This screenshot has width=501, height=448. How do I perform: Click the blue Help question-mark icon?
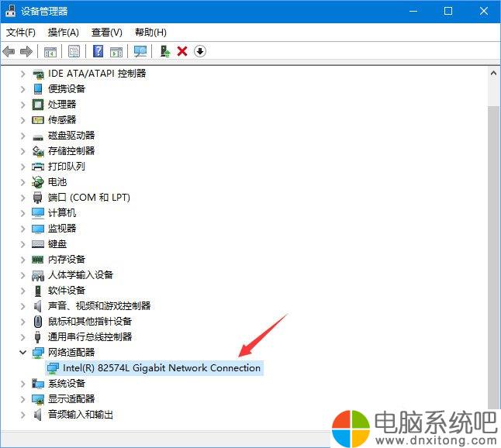98,51
